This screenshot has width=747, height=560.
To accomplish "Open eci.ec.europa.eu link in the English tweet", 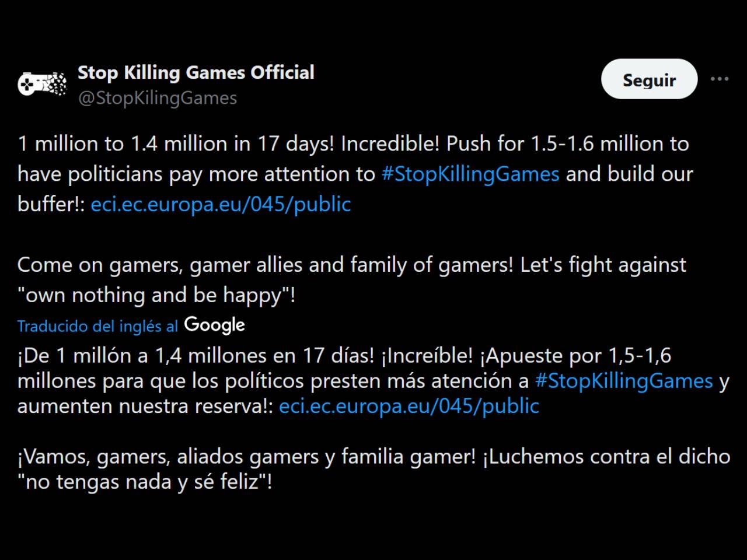I will click(x=221, y=204).
